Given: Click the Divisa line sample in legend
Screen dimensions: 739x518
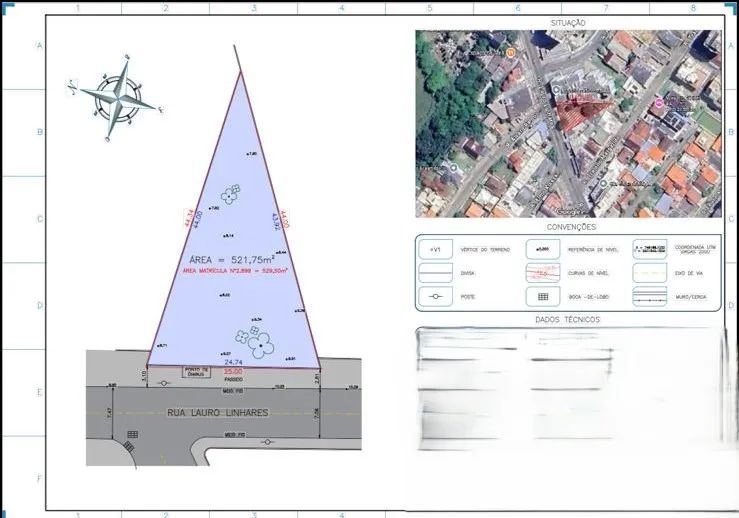Looking at the screenshot, I should (435, 273).
